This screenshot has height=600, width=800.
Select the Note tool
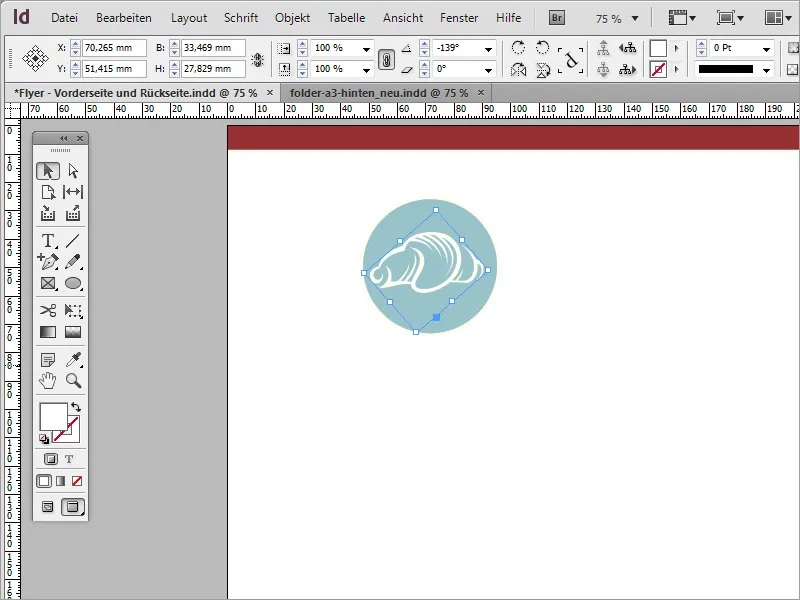(x=48, y=360)
